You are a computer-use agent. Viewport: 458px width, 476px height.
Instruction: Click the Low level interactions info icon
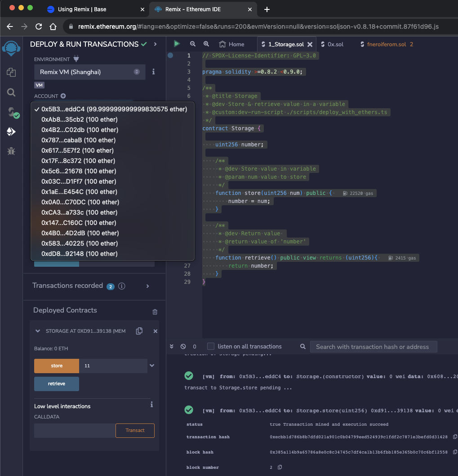pos(151,404)
